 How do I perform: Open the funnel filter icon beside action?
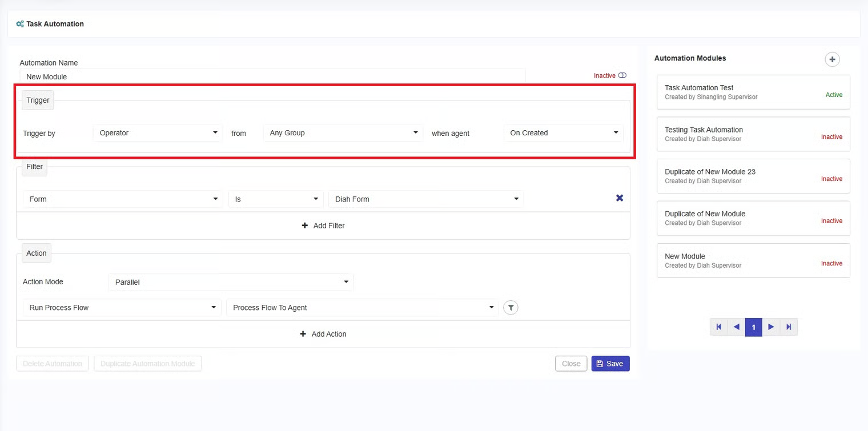(x=511, y=308)
